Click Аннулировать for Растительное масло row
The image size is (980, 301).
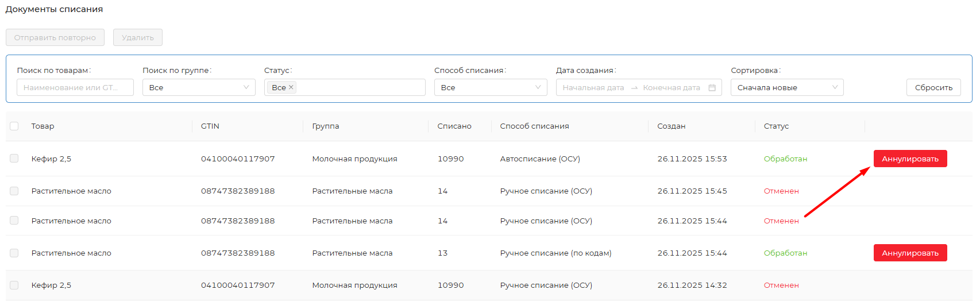[910, 253]
